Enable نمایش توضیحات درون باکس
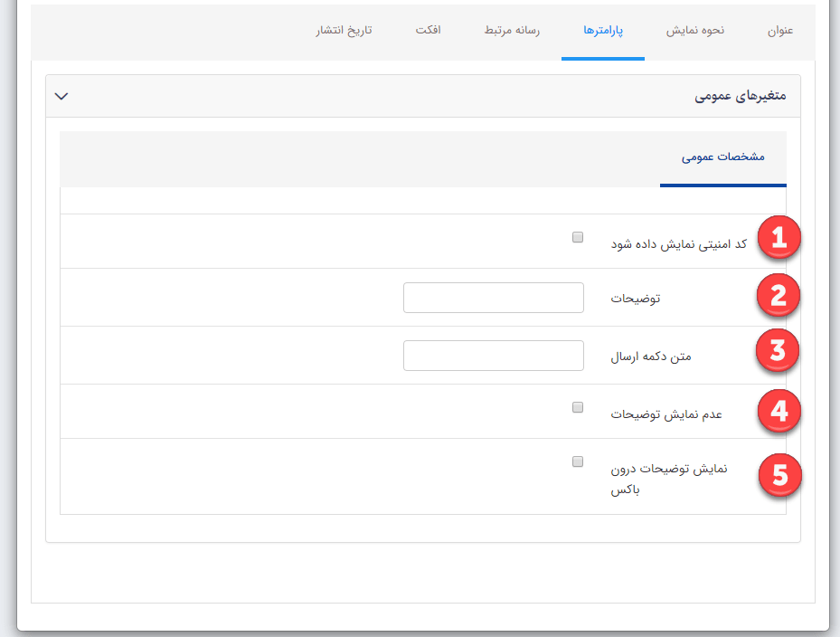The height and width of the screenshot is (637, 840). point(577,461)
